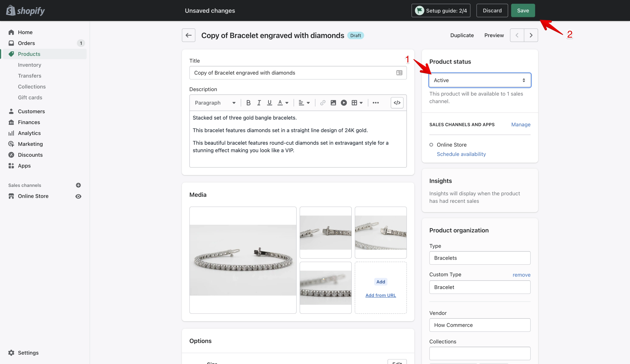Insert link in description editor
630x364 pixels.
[323, 103]
